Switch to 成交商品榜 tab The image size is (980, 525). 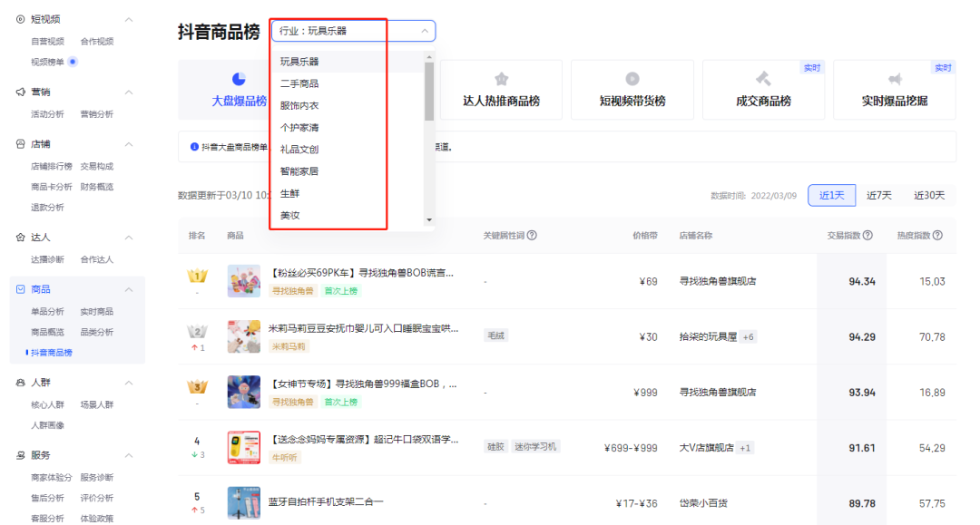[x=763, y=90]
